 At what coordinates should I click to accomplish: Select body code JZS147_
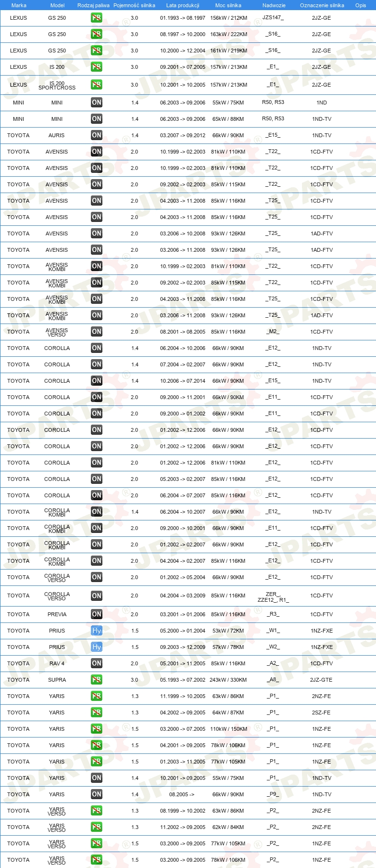273,17
